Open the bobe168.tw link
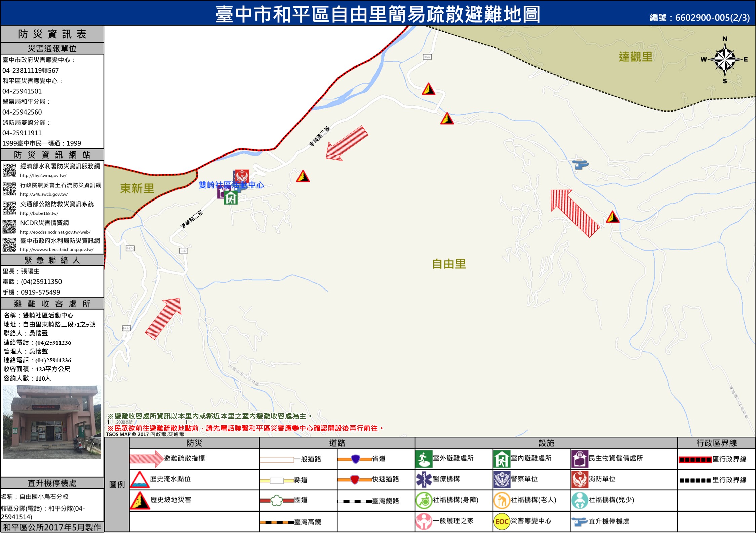Viewport: 756px width, 533px height. pos(39,213)
